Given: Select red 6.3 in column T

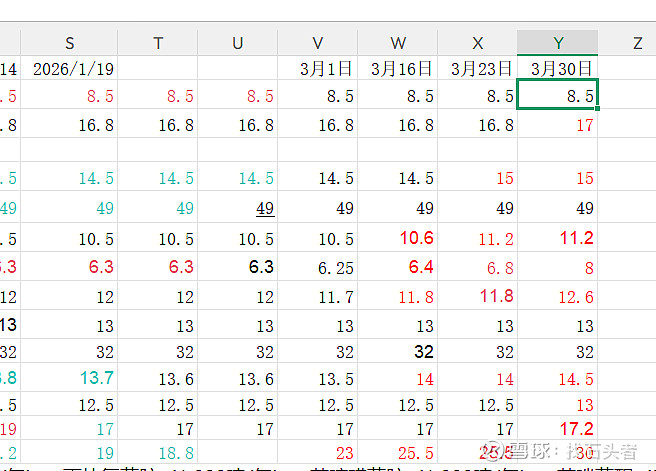Looking at the screenshot, I should (x=158, y=267).
